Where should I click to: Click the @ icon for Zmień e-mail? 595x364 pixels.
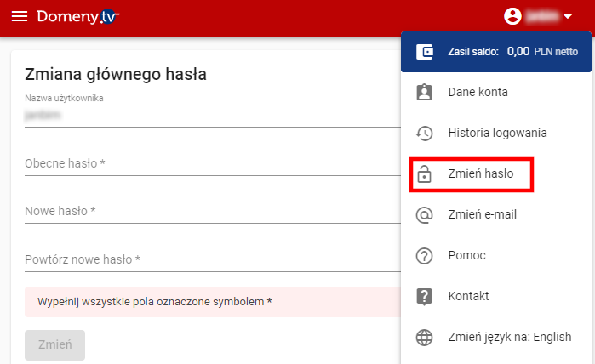[x=424, y=214]
